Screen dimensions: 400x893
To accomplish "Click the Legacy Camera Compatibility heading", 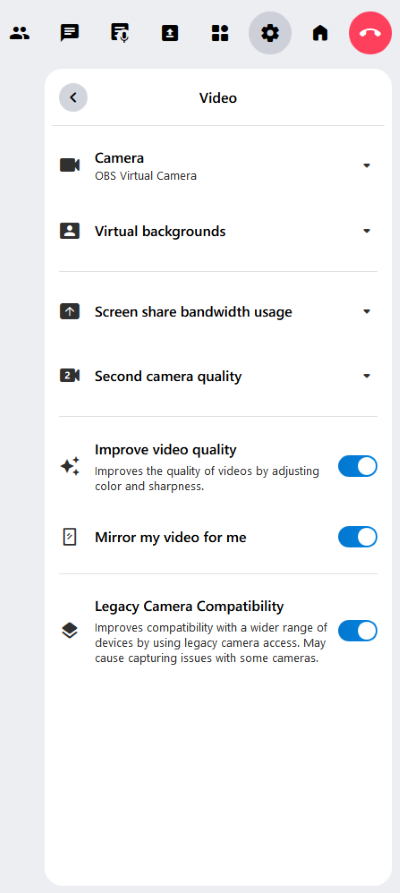I will point(189,605).
